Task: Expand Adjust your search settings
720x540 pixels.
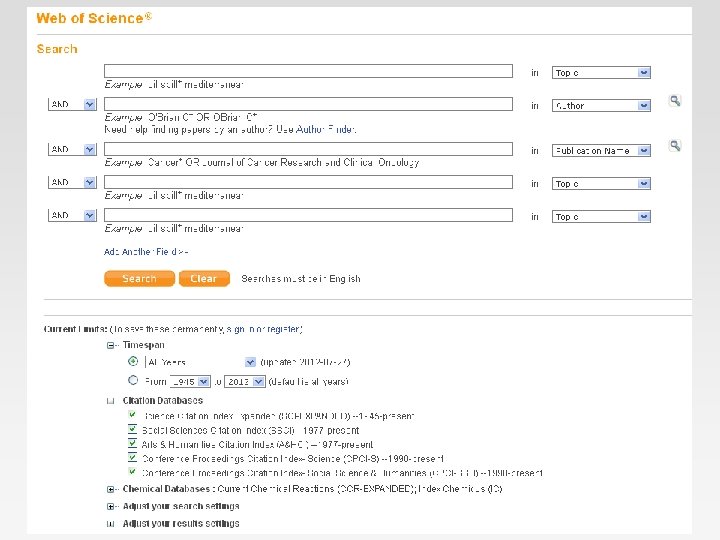Action: [x=111, y=507]
